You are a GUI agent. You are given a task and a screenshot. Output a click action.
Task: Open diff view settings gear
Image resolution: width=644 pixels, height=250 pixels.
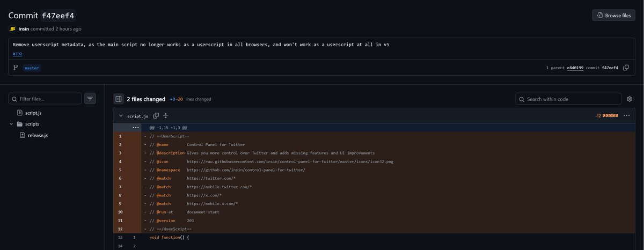630,99
